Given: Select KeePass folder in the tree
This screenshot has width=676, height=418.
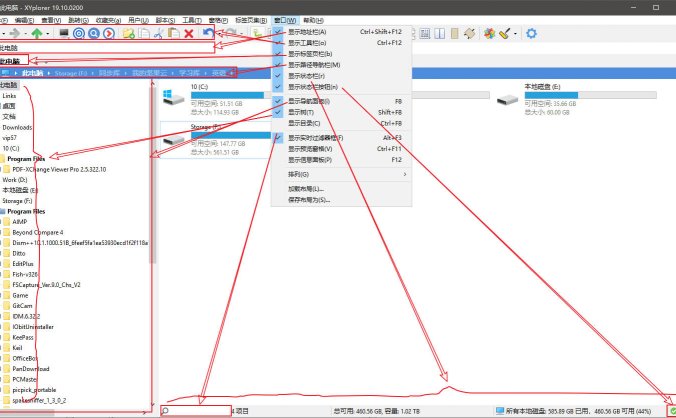Looking at the screenshot, I should coord(23,337).
